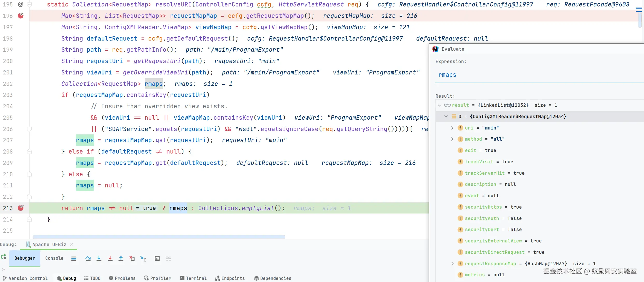Screen dimensions: 644x282
Task: Open the Evaluate Expression calculator icon
Action: pyautogui.click(x=157, y=258)
